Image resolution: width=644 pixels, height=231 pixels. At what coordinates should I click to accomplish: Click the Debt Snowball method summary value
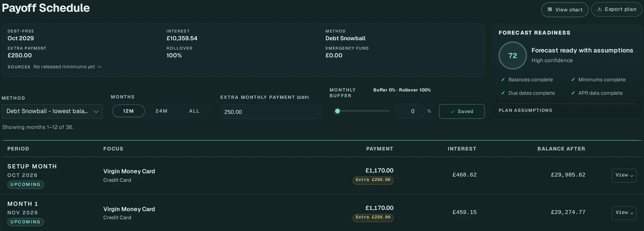345,38
